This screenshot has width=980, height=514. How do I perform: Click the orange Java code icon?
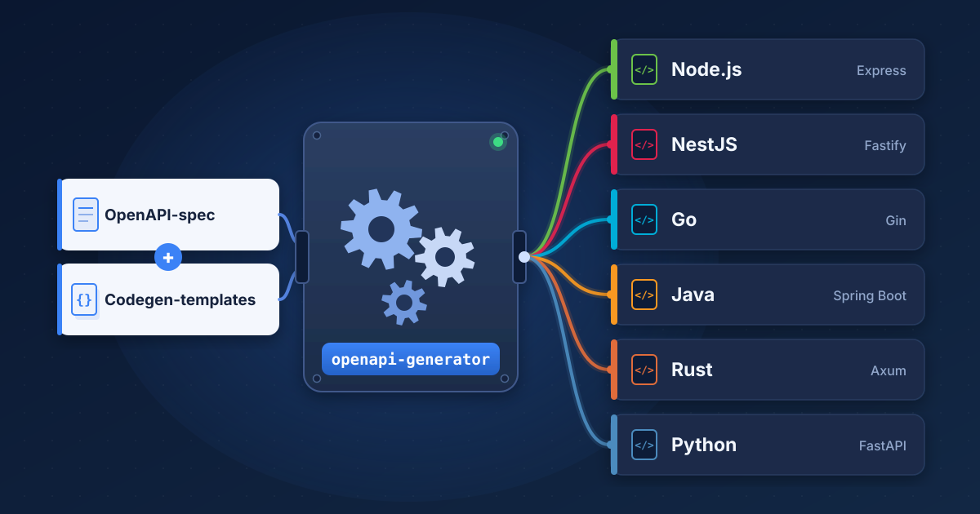pos(644,295)
